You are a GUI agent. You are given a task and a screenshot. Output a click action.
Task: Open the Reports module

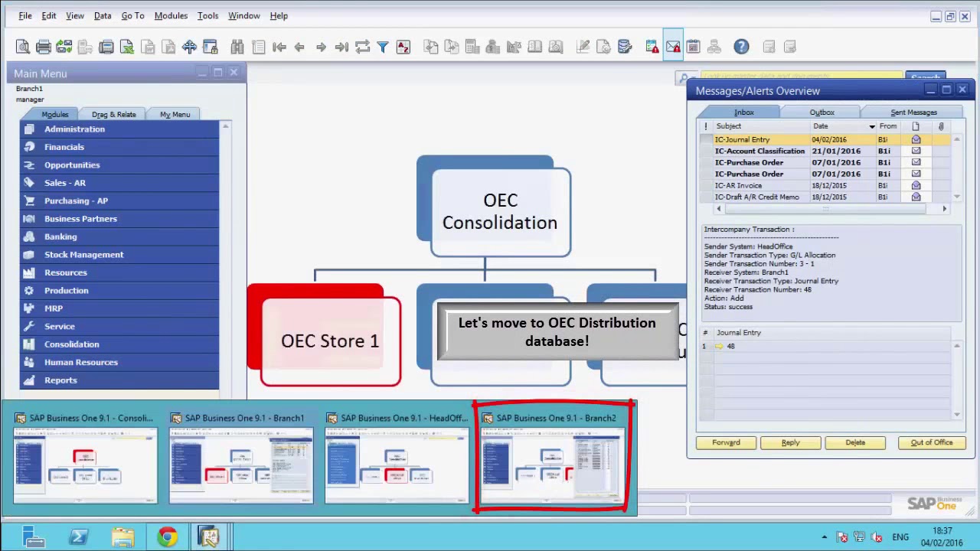[x=119, y=380]
